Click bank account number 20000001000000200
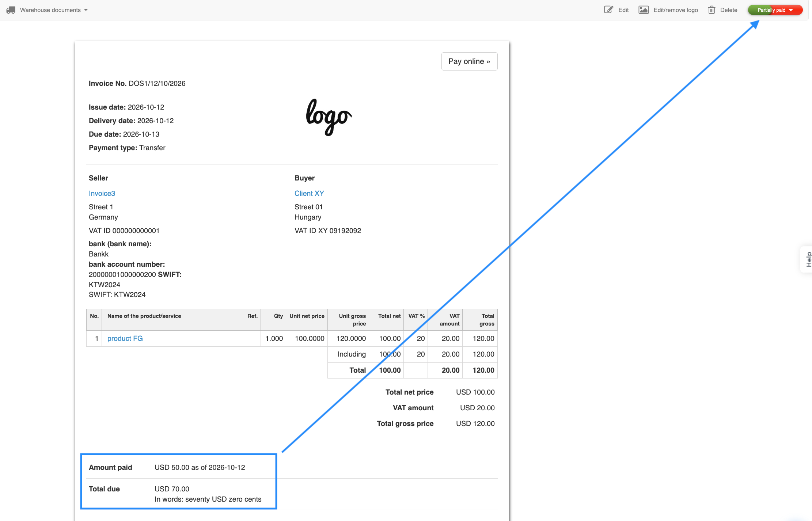This screenshot has height=521, width=812. pyautogui.click(x=122, y=274)
